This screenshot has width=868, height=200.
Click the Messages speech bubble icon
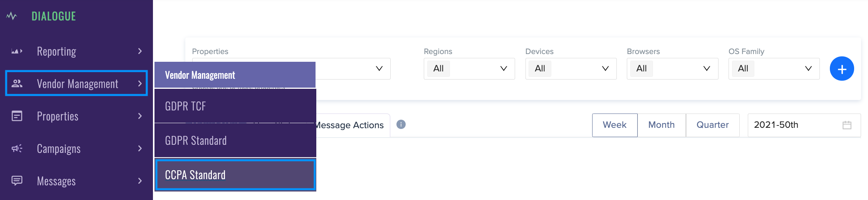coord(17,181)
